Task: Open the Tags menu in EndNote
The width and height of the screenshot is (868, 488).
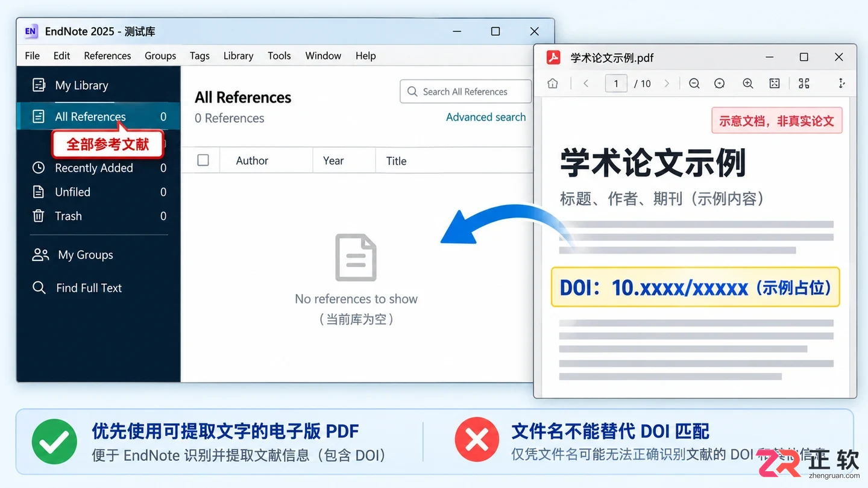Action: 200,55
